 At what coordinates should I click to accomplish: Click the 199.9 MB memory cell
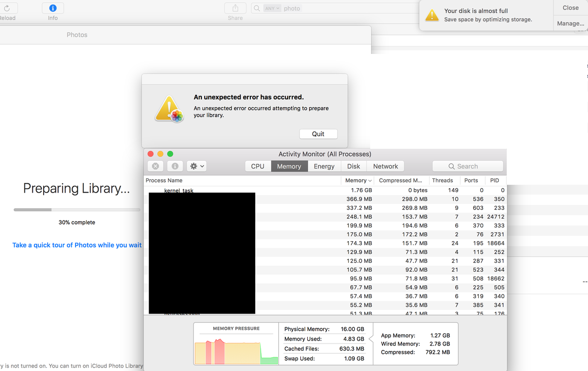click(x=359, y=225)
